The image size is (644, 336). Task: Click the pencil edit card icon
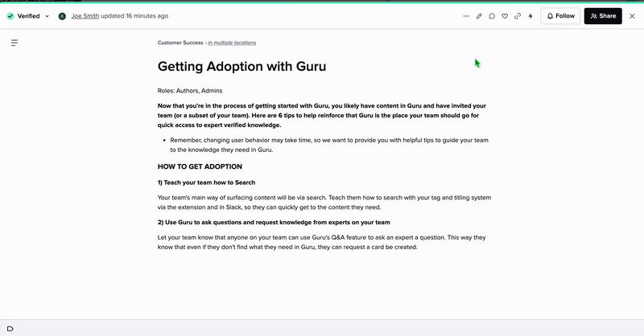coord(479,16)
